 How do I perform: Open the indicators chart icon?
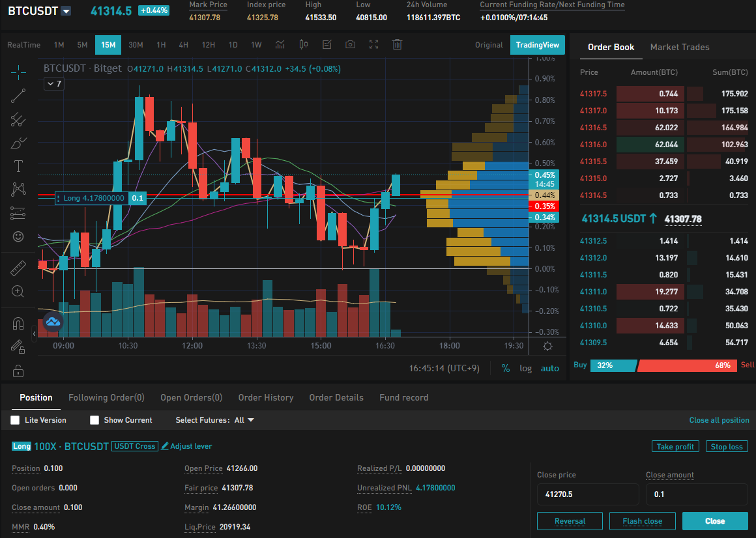[280, 45]
